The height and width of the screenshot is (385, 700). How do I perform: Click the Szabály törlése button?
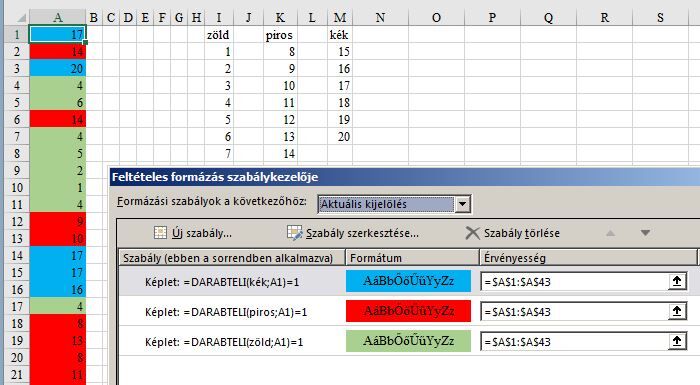pyautogui.click(x=512, y=233)
